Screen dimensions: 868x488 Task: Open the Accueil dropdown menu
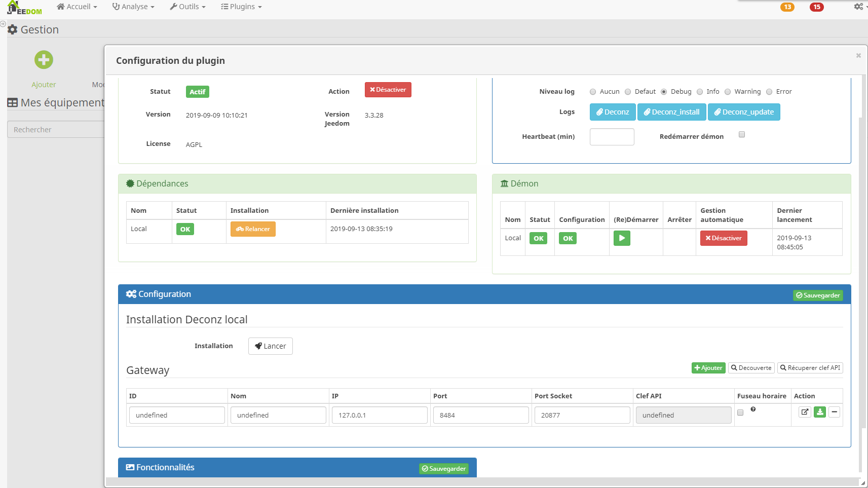77,7
